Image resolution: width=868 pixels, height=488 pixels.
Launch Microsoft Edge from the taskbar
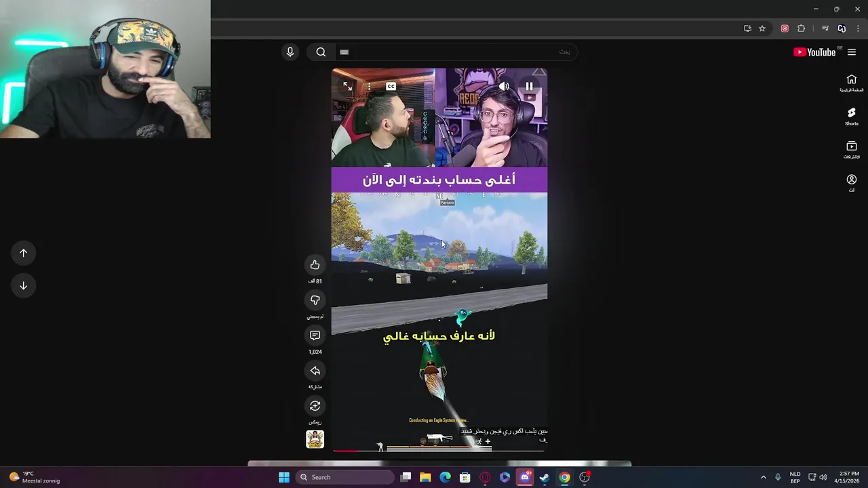click(x=445, y=477)
